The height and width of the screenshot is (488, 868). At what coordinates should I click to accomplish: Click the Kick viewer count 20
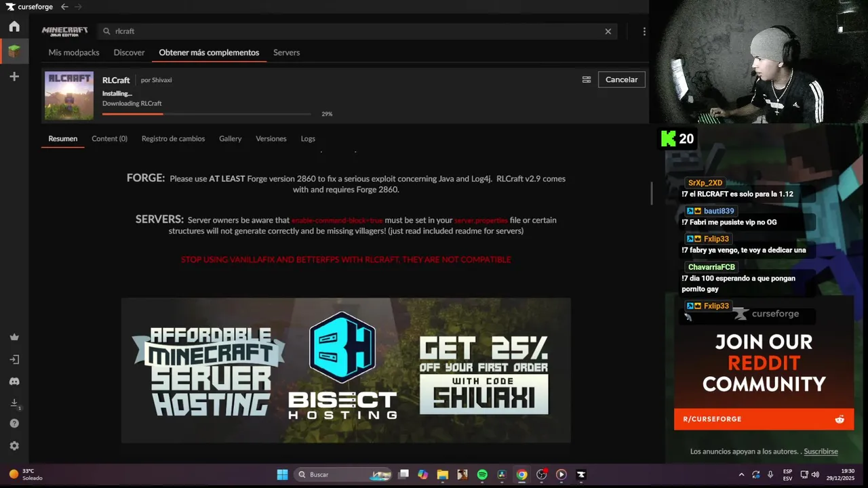point(677,139)
